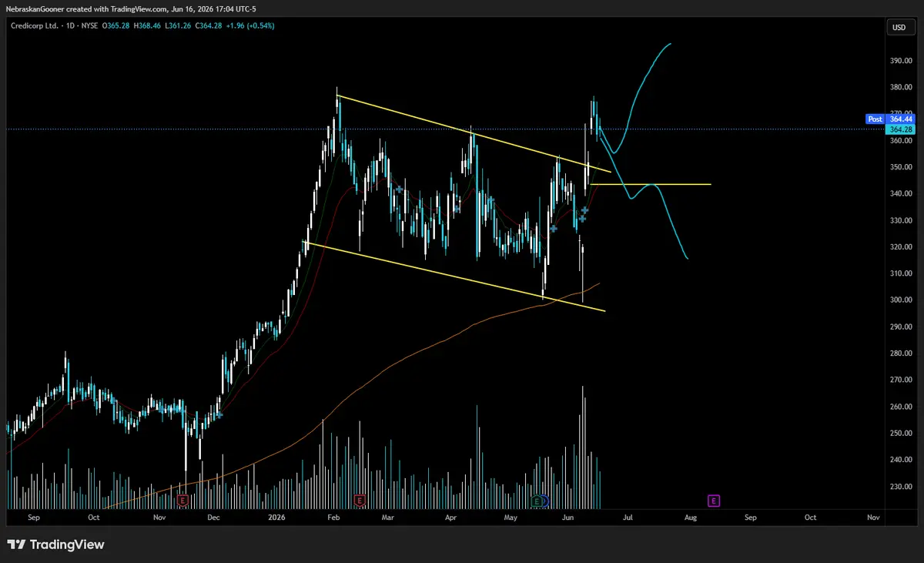This screenshot has height=563, width=924.
Task: Click the 250.00 price axis label
Action: pyautogui.click(x=901, y=434)
